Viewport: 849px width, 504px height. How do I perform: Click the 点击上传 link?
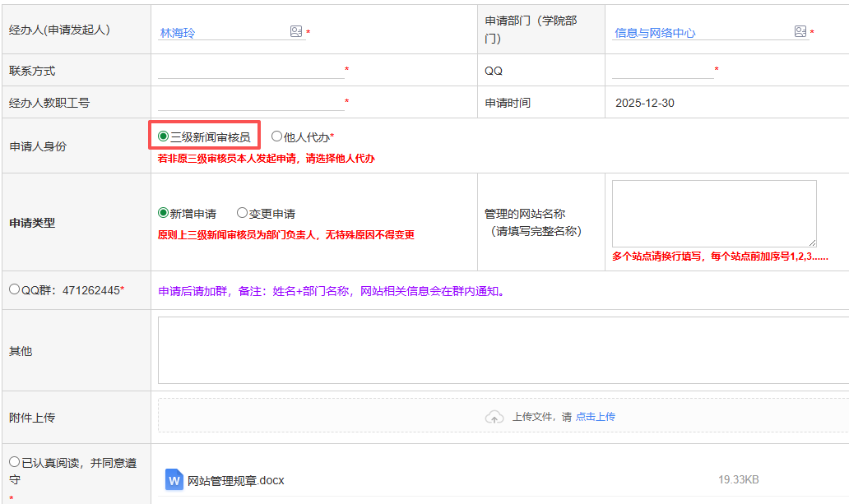[595, 417]
